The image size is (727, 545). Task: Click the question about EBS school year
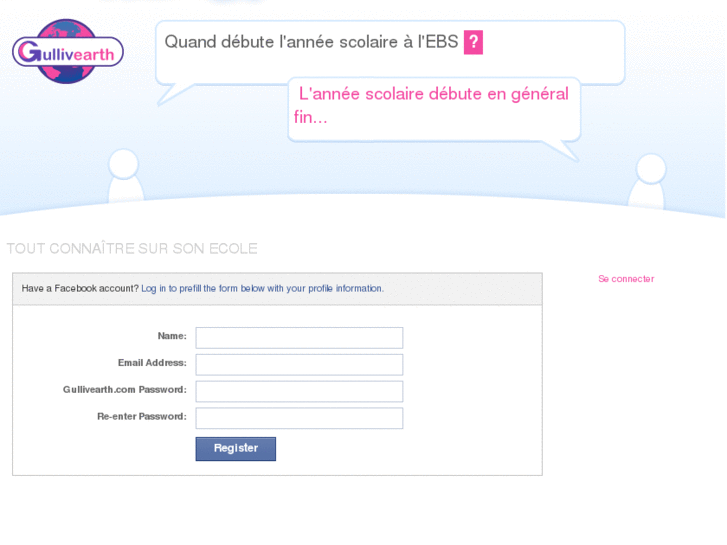311,42
